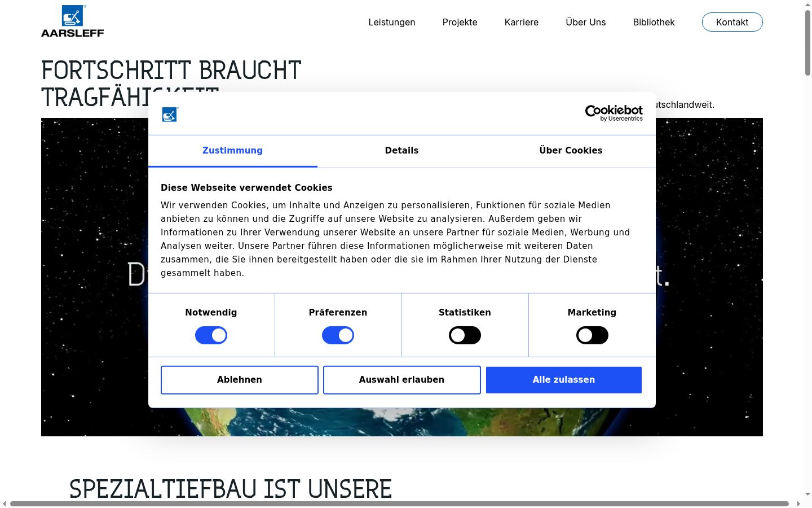Click the 'FORTSCHRITT BRAUCHT' headline

pyautogui.click(x=171, y=71)
